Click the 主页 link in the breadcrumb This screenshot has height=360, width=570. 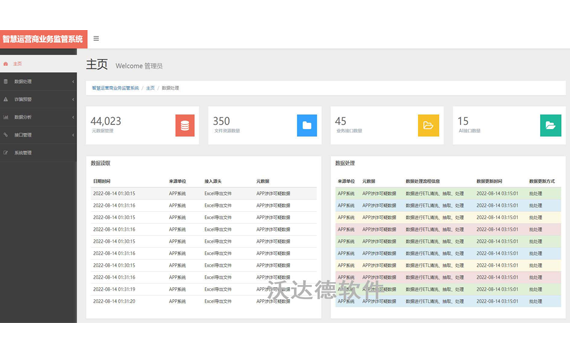click(150, 88)
